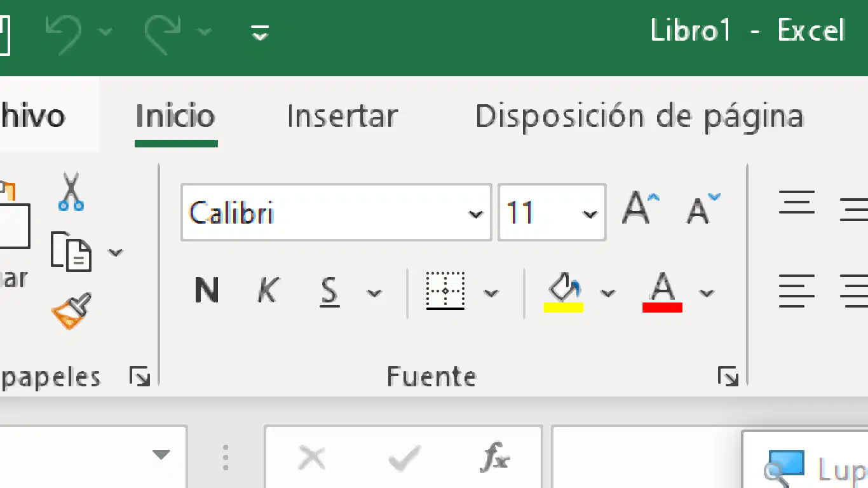Expand the borders options dropdown

coord(491,293)
